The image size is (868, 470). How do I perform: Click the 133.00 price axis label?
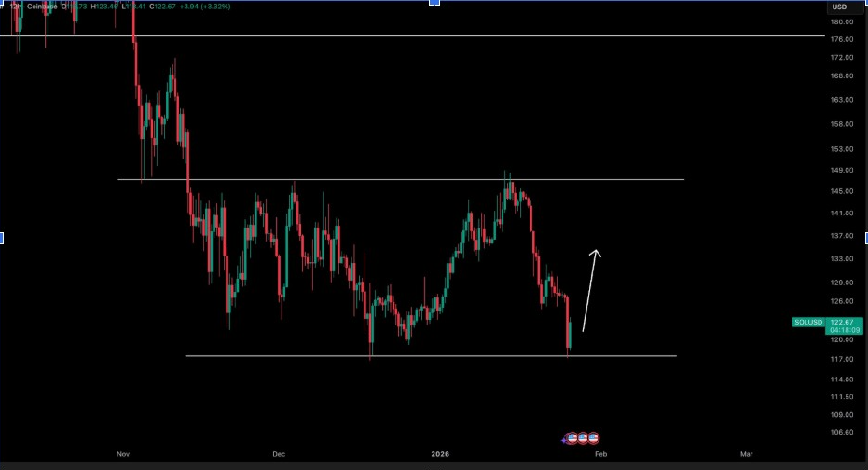coord(841,258)
